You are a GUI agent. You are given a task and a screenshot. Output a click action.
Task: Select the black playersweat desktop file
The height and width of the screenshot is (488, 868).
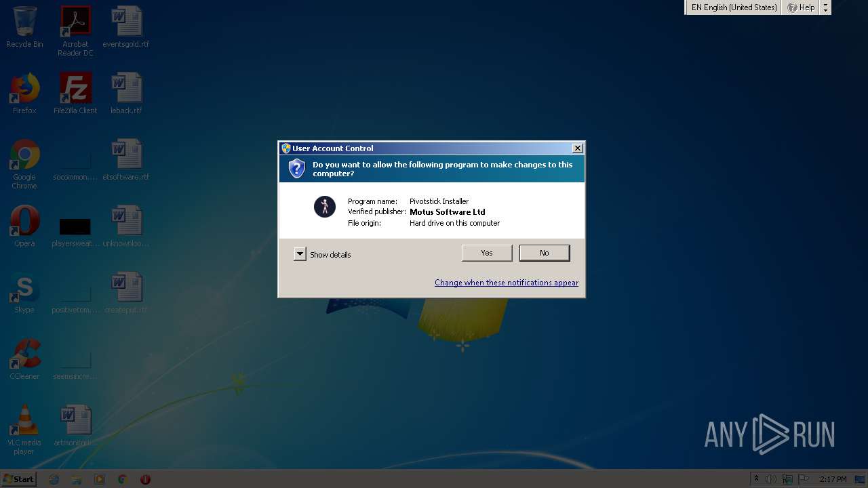coord(75,231)
